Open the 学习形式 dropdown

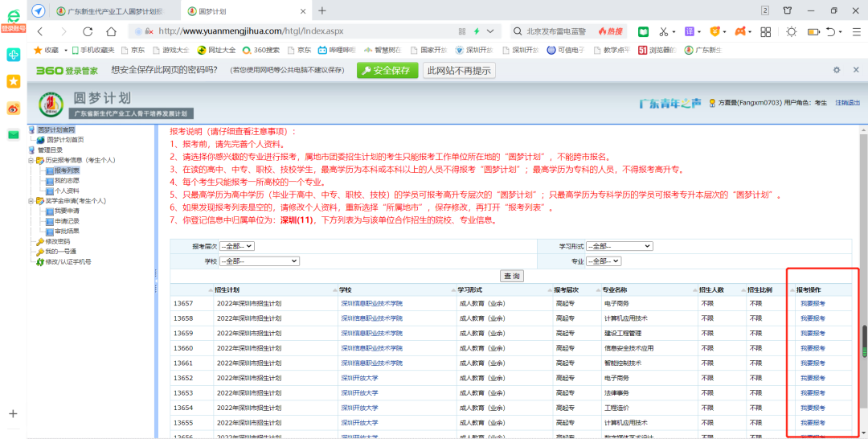pos(618,246)
